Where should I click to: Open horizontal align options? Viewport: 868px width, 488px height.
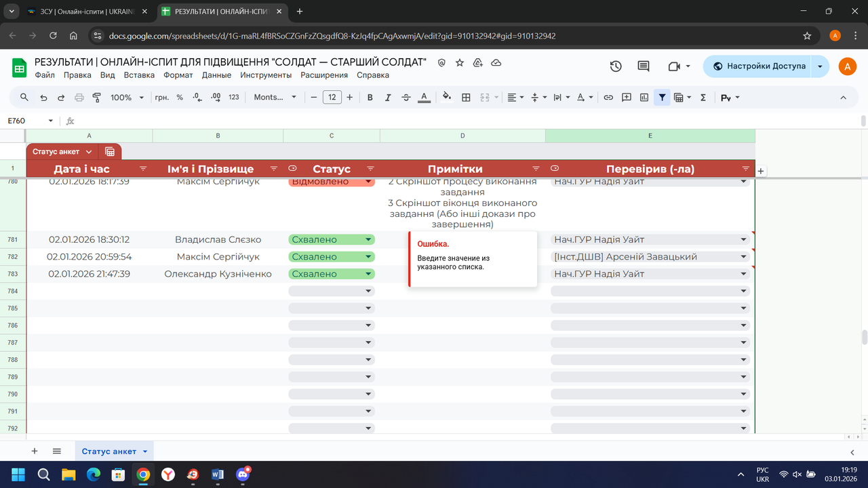[x=516, y=98]
